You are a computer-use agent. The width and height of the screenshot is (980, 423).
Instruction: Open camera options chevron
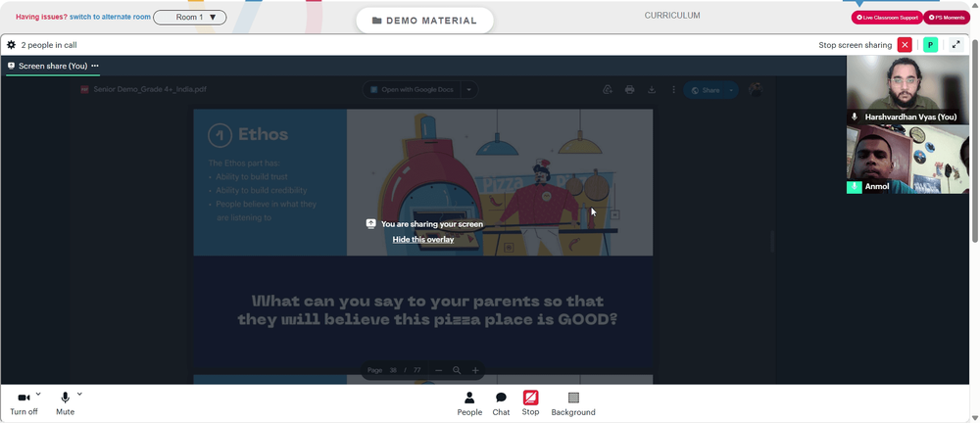39,395
